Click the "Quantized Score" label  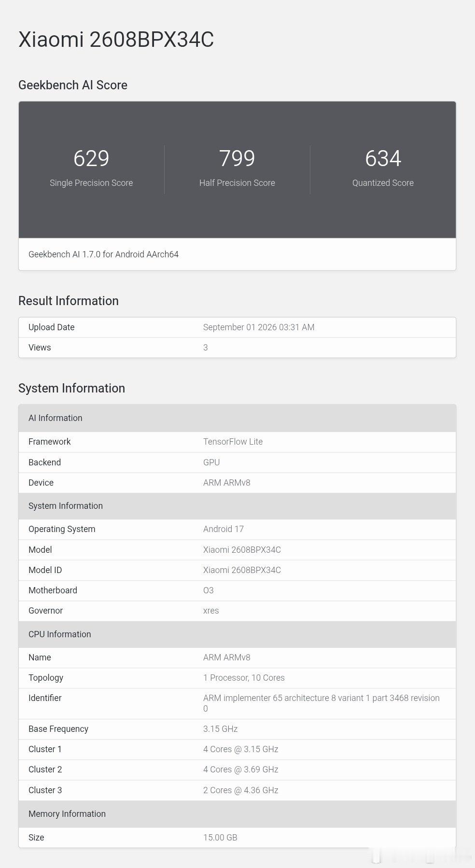(383, 183)
